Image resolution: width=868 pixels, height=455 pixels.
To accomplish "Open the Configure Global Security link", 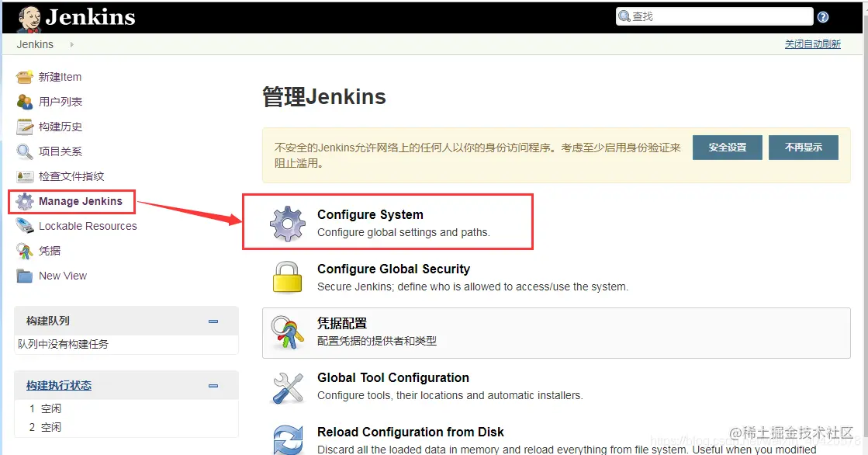I will click(x=393, y=269).
